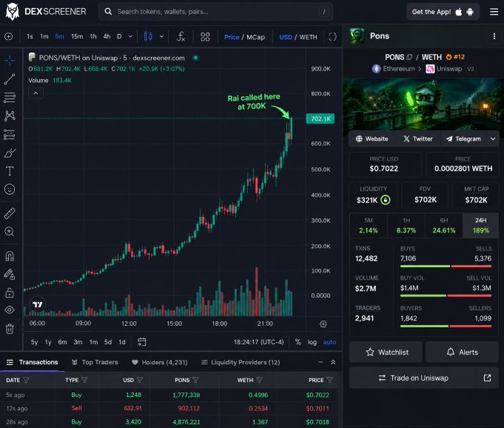The image size is (504, 428).
Task: Open the chart layout grid selector
Action: tap(205, 36)
